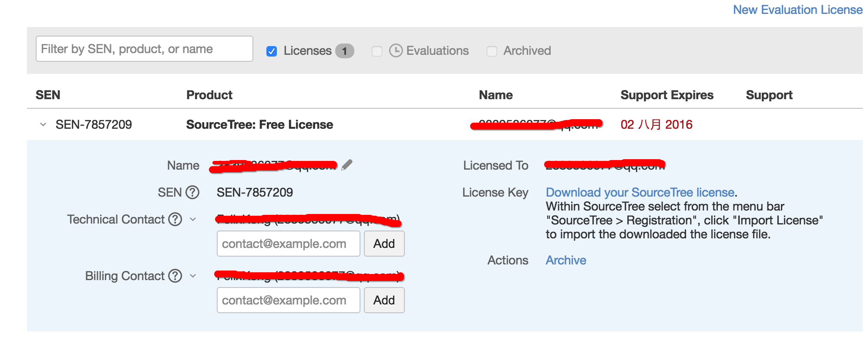Click the Licensed To label
This screenshot has width=868, height=341.
point(495,165)
